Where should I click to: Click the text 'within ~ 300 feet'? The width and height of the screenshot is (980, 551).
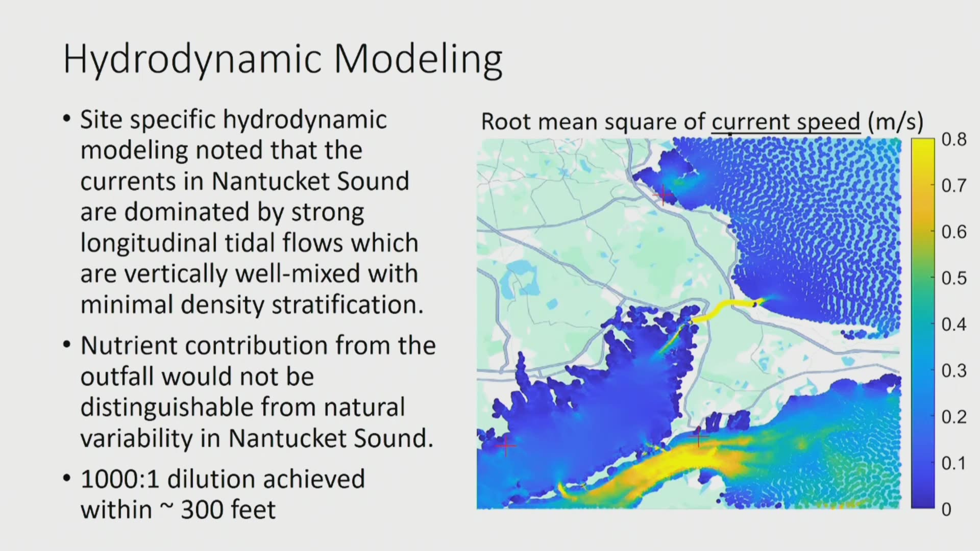(x=178, y=510)
